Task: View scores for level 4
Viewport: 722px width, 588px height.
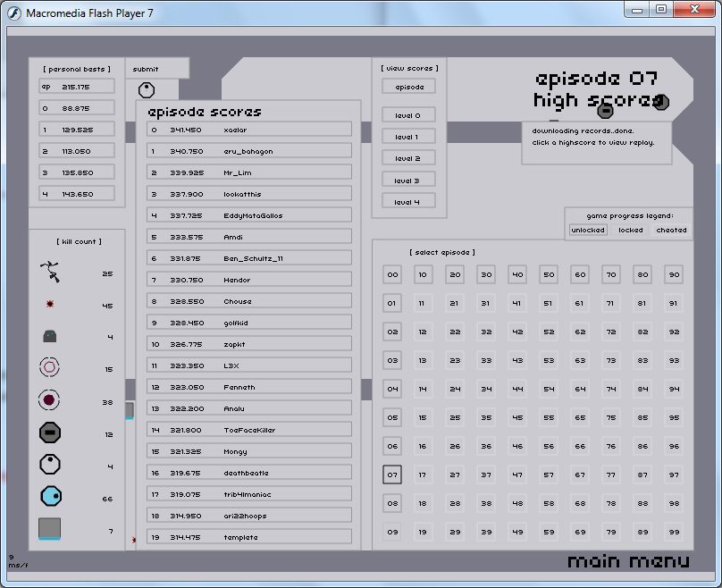Action: coord(407,202)
